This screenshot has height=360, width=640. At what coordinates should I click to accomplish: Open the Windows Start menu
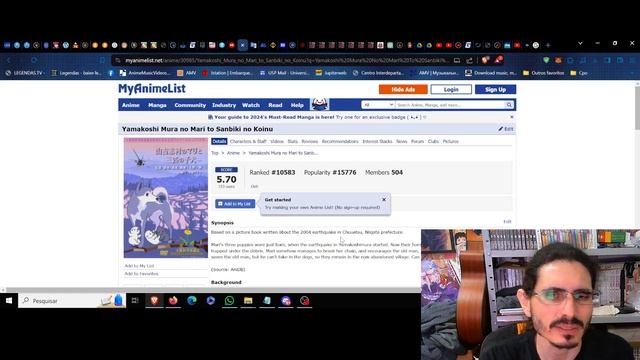tap(9, 301)
